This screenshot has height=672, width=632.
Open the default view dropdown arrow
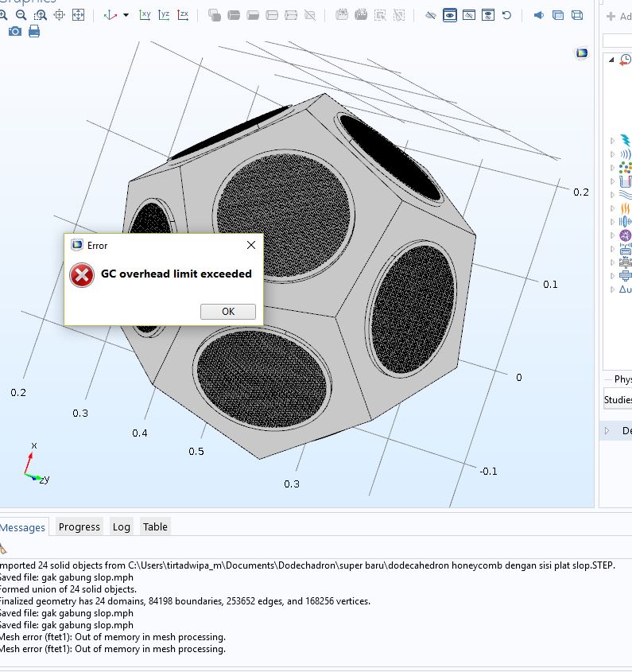coord(126,15)
